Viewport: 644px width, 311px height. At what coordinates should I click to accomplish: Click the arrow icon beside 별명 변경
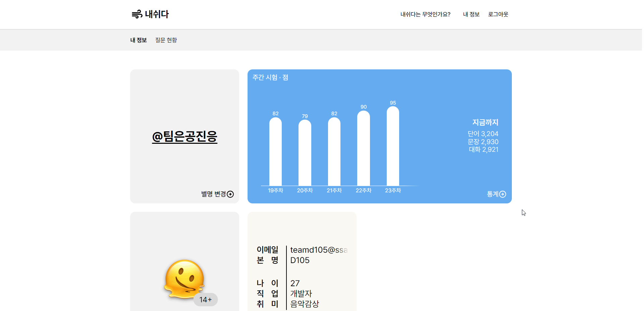click(230, 194)
